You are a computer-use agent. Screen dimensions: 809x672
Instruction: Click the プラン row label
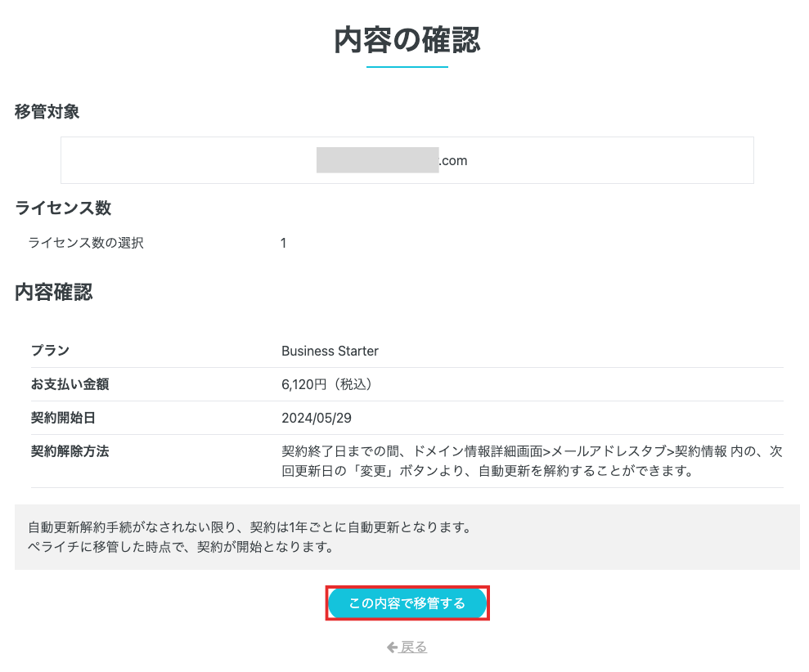pos(50,351)
